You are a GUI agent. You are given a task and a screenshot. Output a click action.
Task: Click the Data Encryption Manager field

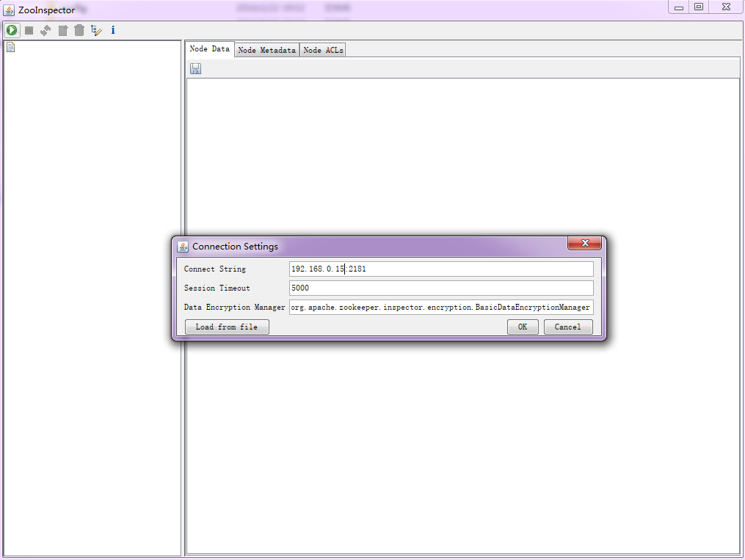pyautogui.click(x=441, y=308)
